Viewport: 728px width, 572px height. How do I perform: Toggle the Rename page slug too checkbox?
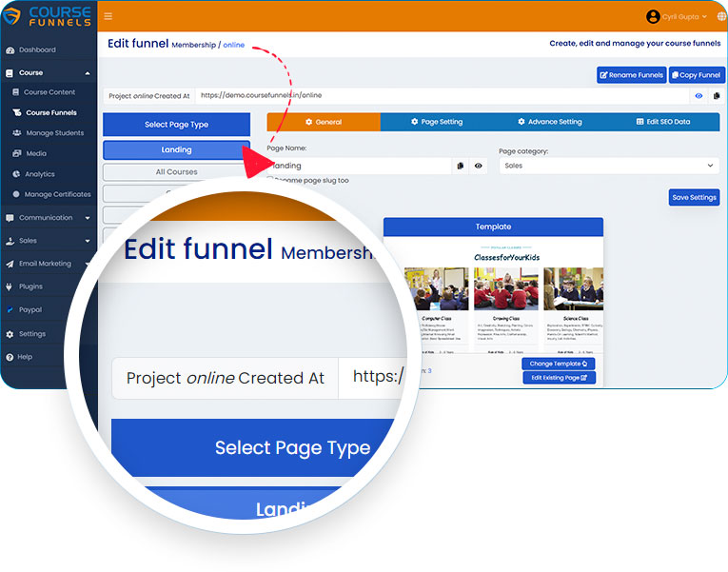[x=269, y=180]
